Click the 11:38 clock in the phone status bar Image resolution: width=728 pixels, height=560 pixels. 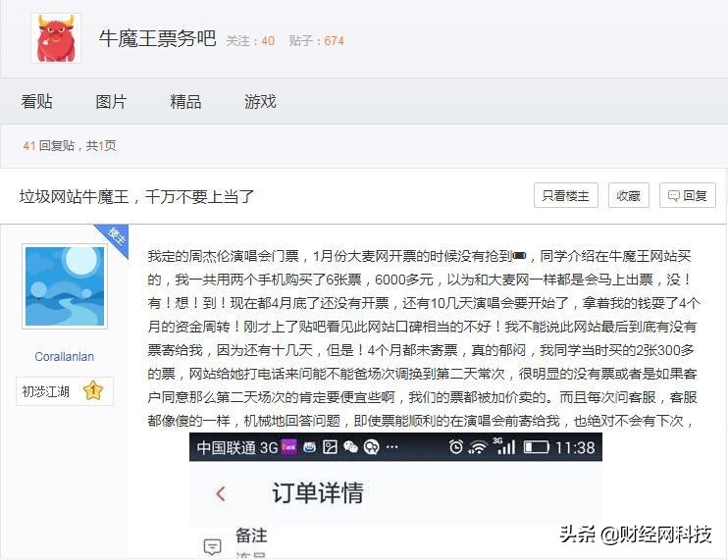tap(575, 447)
